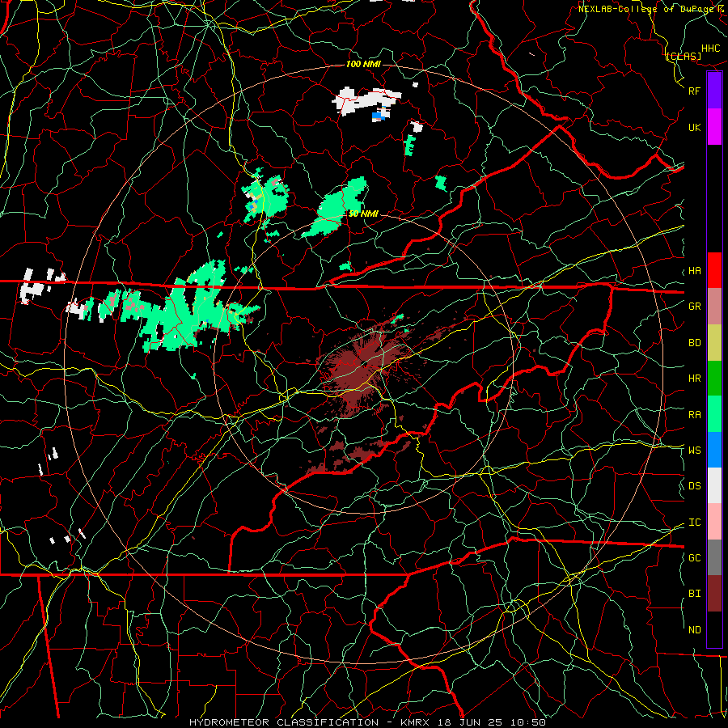Click the RF legend label
728x728 pixels.
click(x=694, y=91)
